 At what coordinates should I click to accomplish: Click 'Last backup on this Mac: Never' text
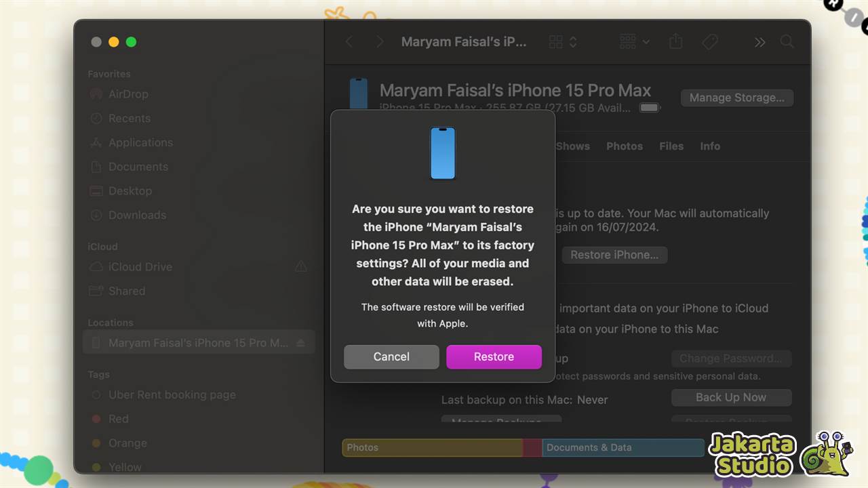[x=524, y=400]
